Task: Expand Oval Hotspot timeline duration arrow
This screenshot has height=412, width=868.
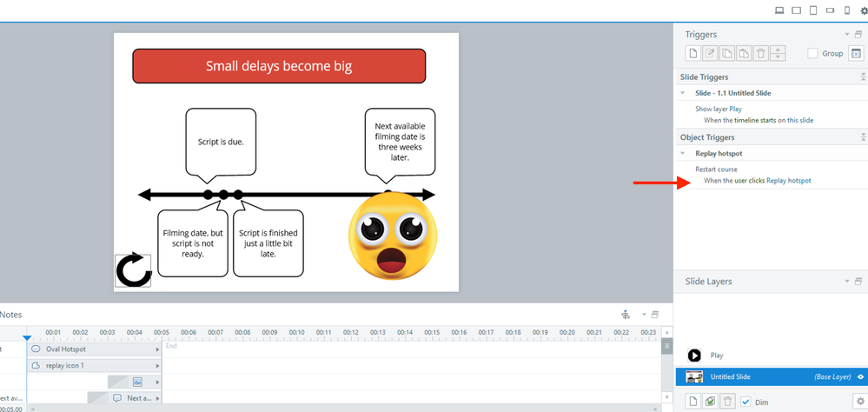Action: [158, 349]
